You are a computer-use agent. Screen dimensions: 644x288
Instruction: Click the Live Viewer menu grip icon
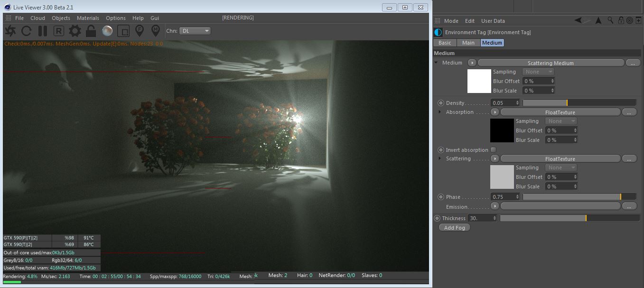click(8, 18)
